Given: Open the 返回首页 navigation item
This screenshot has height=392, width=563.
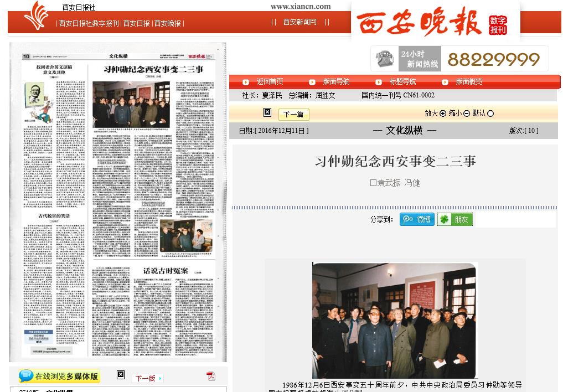Looking at the screenshot, I should coord(270,82).
